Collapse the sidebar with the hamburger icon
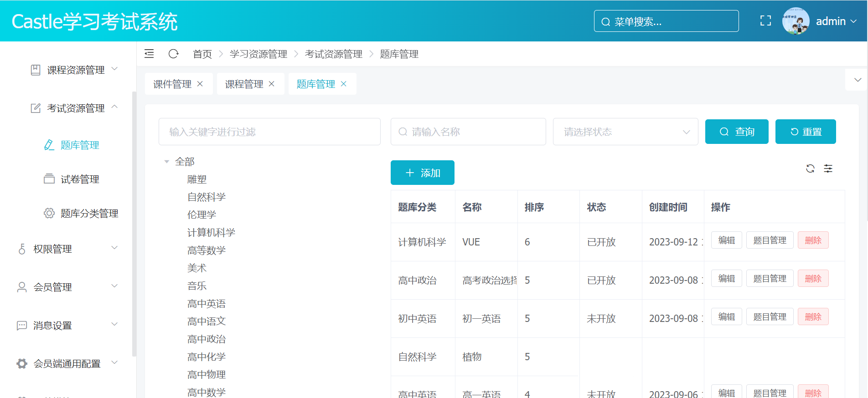Viewport: 868px width, 398px height. [x=149, y=54]
